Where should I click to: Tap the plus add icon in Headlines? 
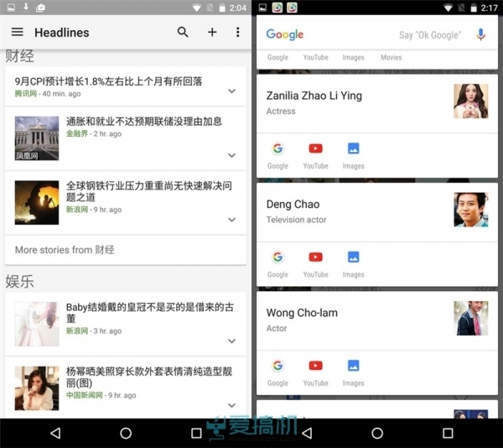[212, 32]
